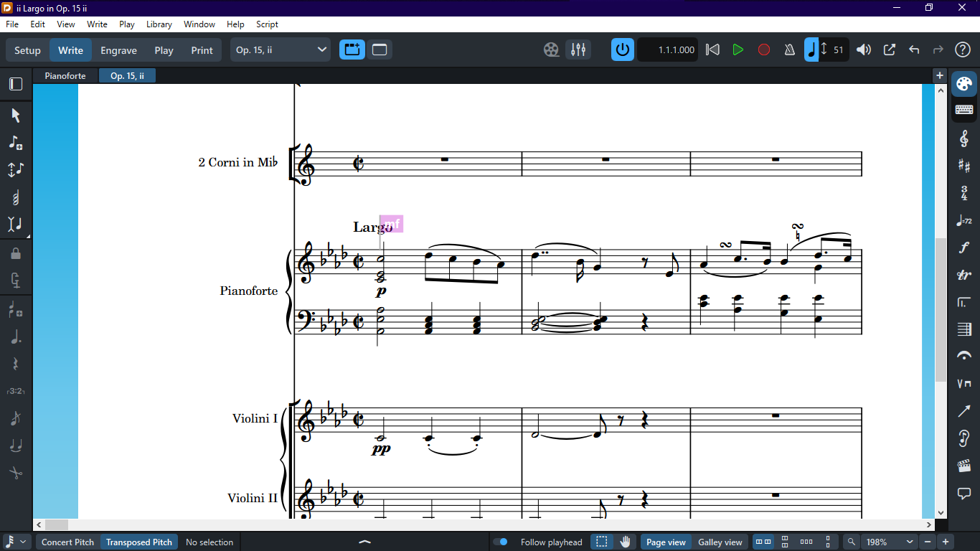Open the Library menu
This screenshot has height=551, width=980.
(159, 24)
